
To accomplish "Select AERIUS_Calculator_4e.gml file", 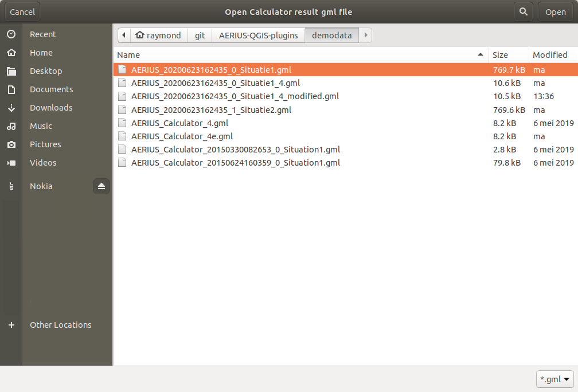I will (x=182, y=136).
